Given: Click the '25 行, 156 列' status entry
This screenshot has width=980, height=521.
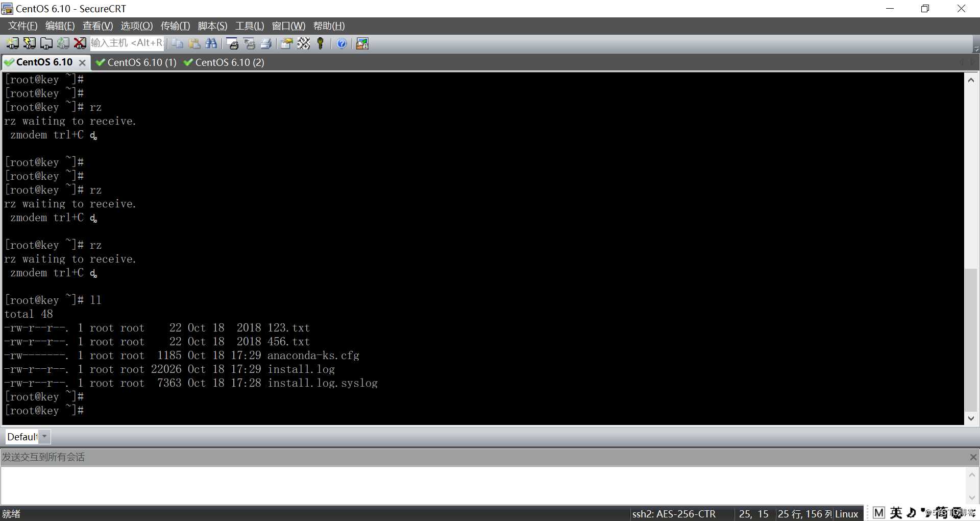Looking at the screenshot, I should 805,514.
